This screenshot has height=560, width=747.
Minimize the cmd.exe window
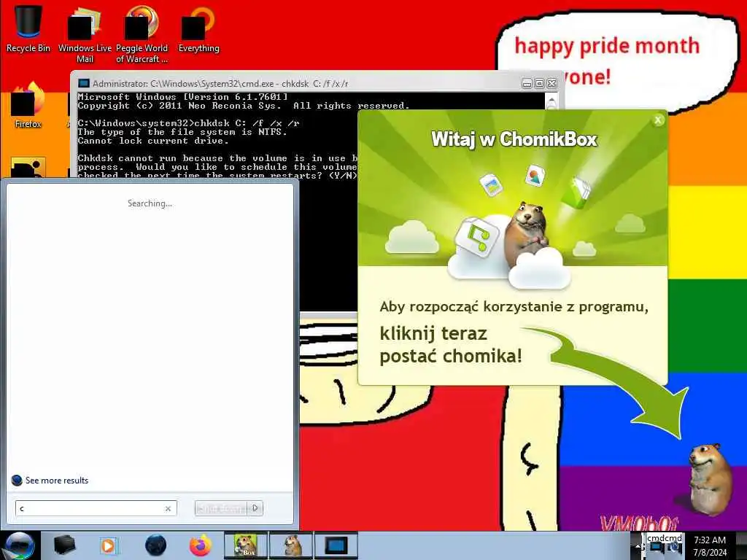point(527,84)
